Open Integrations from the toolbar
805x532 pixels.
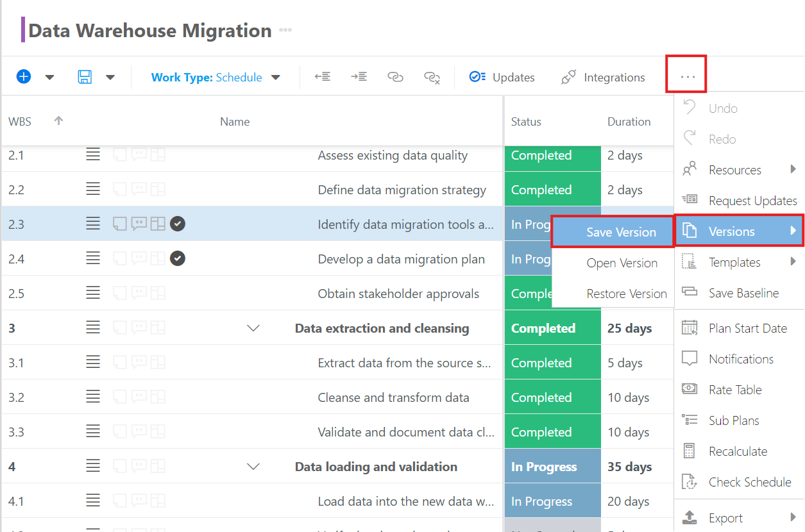[603, 78]
